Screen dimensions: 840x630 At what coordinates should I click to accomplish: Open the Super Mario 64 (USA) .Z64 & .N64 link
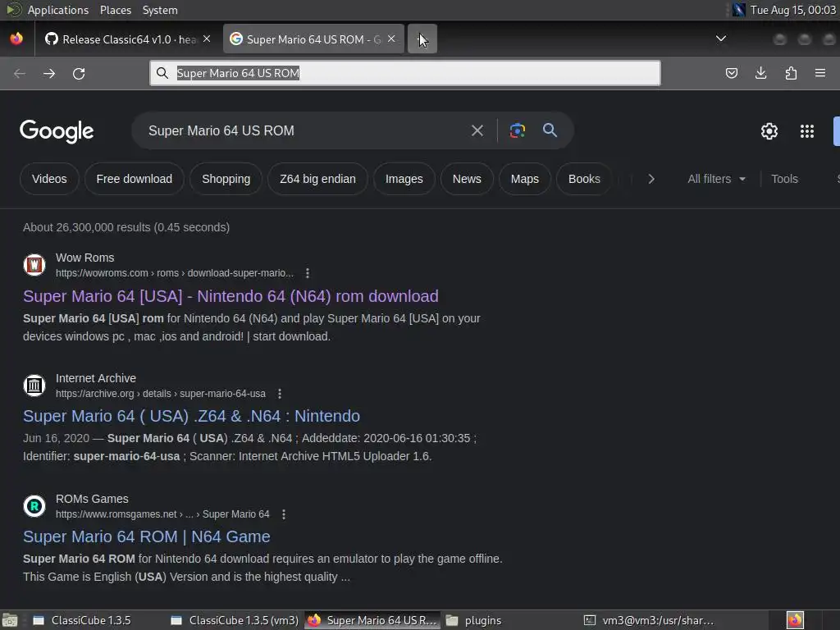[192, 416]
